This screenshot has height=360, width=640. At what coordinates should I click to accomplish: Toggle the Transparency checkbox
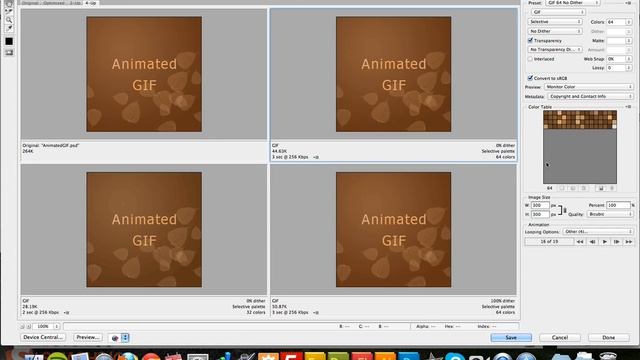tap(530, 40)
